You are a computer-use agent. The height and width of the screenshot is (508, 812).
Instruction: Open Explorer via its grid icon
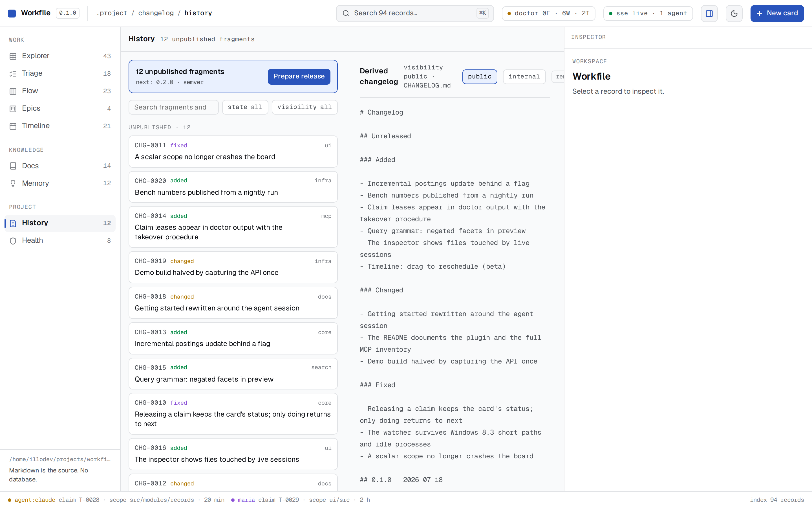[13, 56]
